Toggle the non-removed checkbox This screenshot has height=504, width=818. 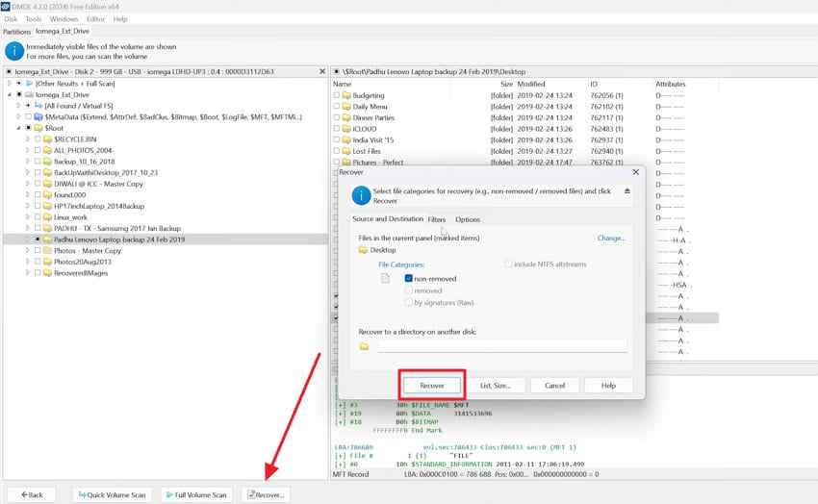coord(408,278)
